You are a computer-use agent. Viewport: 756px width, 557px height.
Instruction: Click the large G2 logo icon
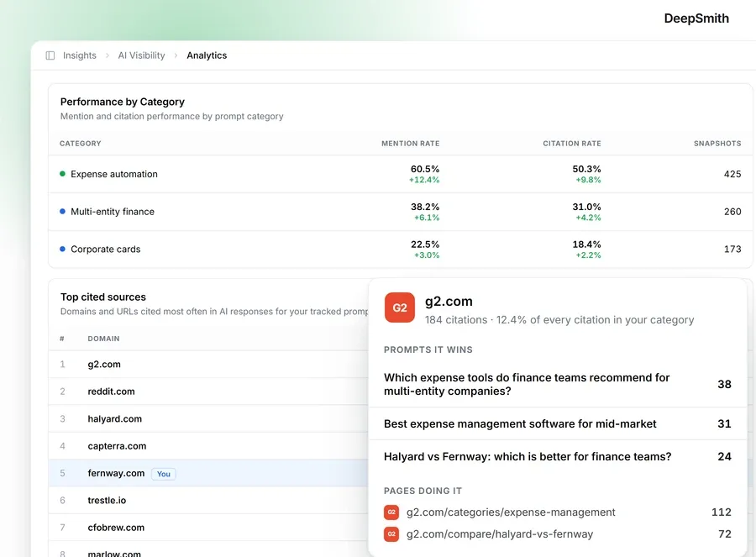pyautogui.click(x=400, y=307)
